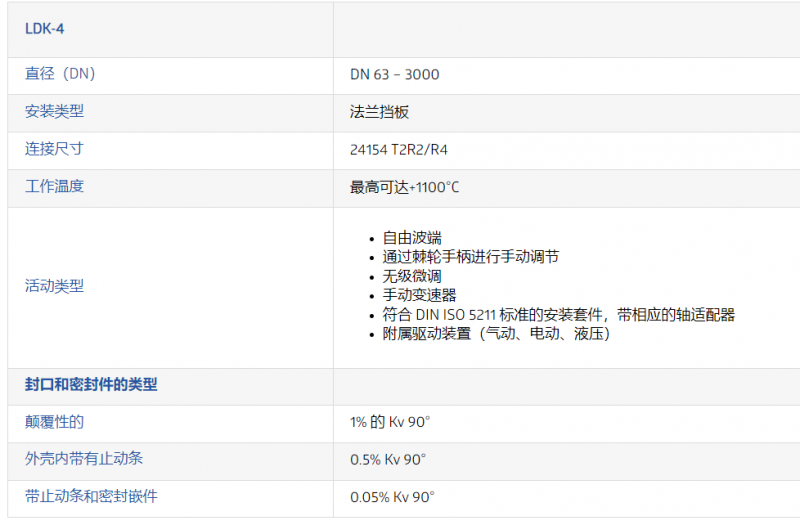Select the 工作温度 row label
This screenshot has width=800, height=525.
coord(54,186)
